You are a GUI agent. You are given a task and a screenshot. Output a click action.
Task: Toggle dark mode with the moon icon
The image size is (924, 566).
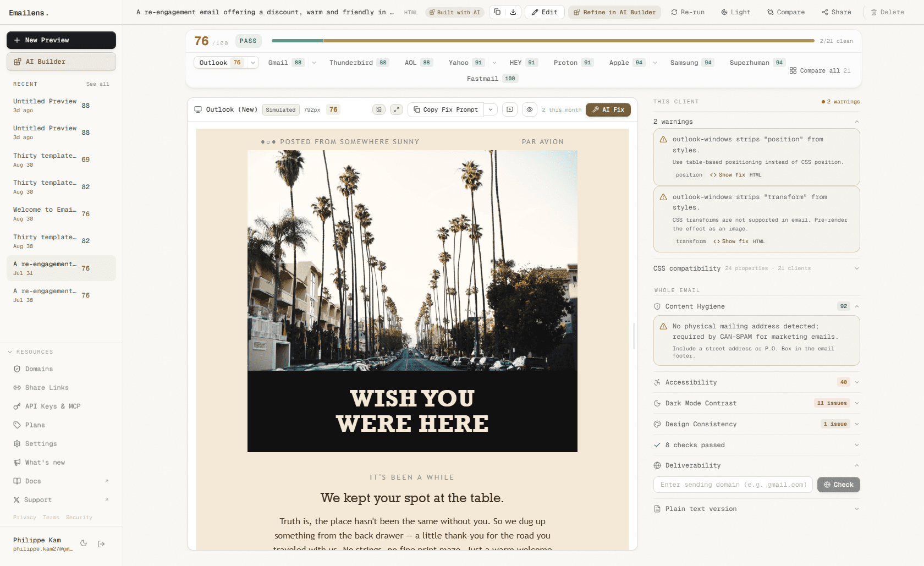pyautogui.click(x=84, y=543)
